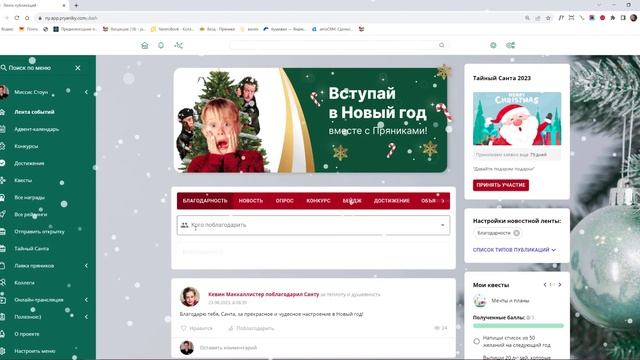Collapse the Миссис Стоун menu chevron
Viewport: 640px width, 360px height.
[86, 92]
